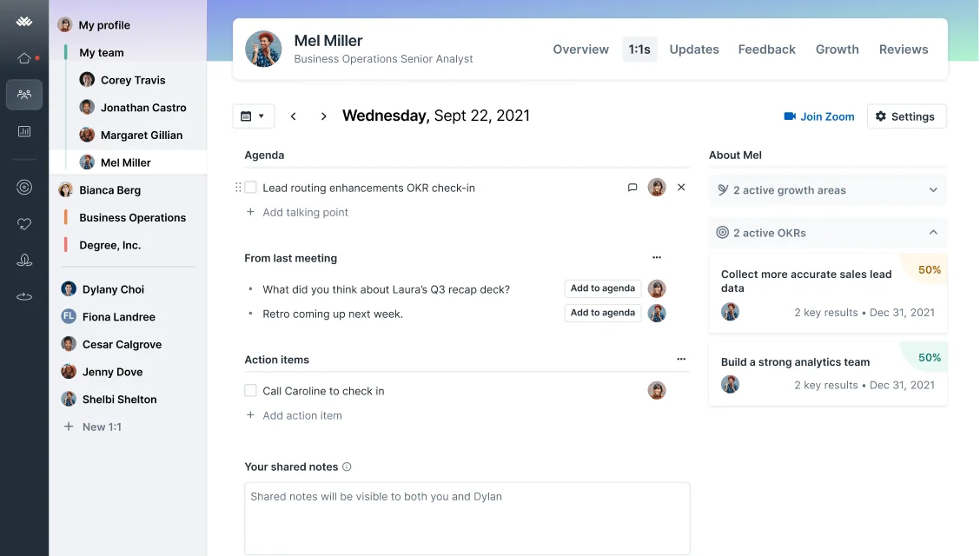Click the app logo atop the sidebar
The image size is (980, 556).
point(24,19)
